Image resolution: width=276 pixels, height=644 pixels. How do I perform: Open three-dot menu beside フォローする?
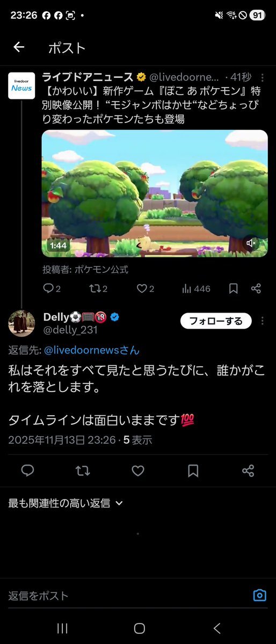(x=263, y=321)
